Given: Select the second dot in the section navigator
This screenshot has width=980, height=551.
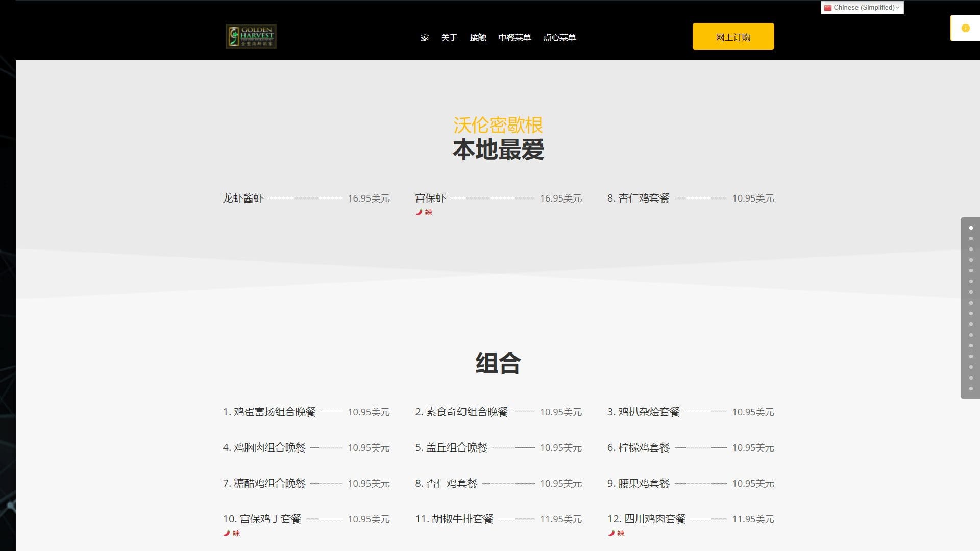Looking at the screenshot, I should pyautogui.click(x=970, y=239).
